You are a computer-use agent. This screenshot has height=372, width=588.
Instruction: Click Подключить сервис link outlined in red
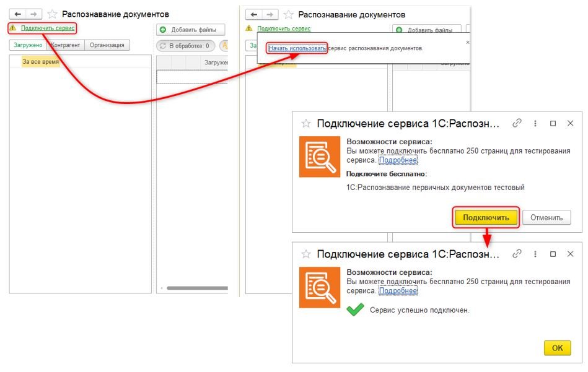pyautogui.click(x=47, y=28)
